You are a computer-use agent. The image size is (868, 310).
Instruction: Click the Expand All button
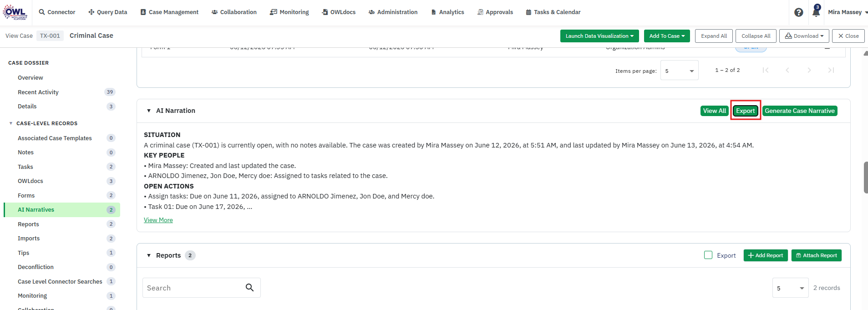[x=714, y=36]
